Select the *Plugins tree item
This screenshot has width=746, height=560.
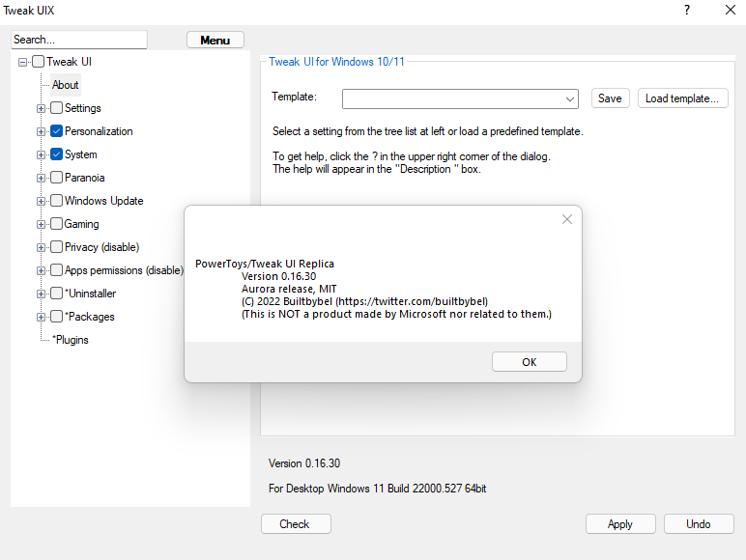(x=71, y=340)
